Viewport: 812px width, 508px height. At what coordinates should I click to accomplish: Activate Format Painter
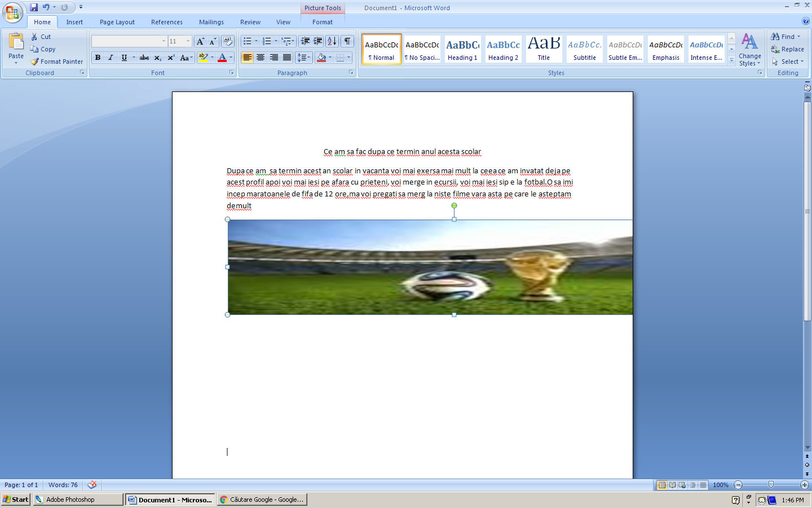[x=56, y=62]
